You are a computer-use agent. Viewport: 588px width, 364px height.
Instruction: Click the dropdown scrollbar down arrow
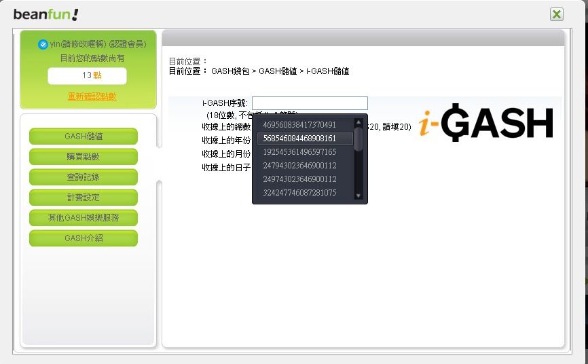point(359,196)
